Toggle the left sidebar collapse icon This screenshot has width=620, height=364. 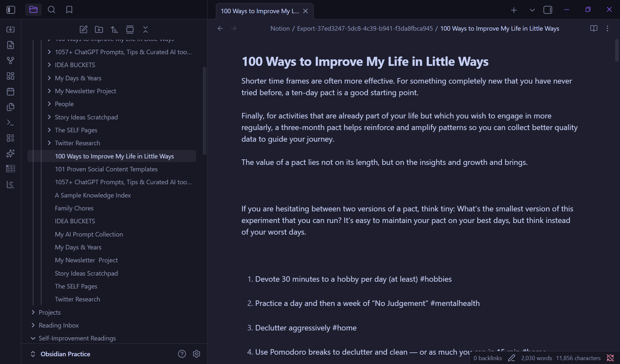[x=11, y=10]
